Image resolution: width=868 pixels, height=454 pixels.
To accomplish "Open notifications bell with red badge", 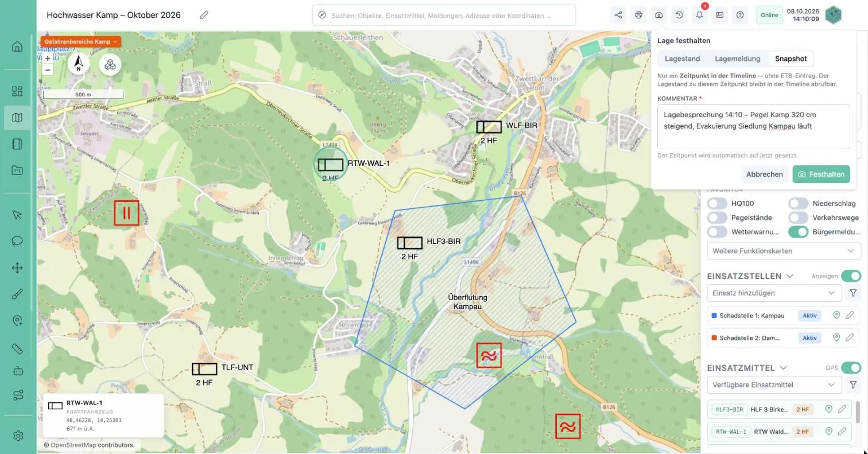I will pyautogui.click(x=699, y=15).
